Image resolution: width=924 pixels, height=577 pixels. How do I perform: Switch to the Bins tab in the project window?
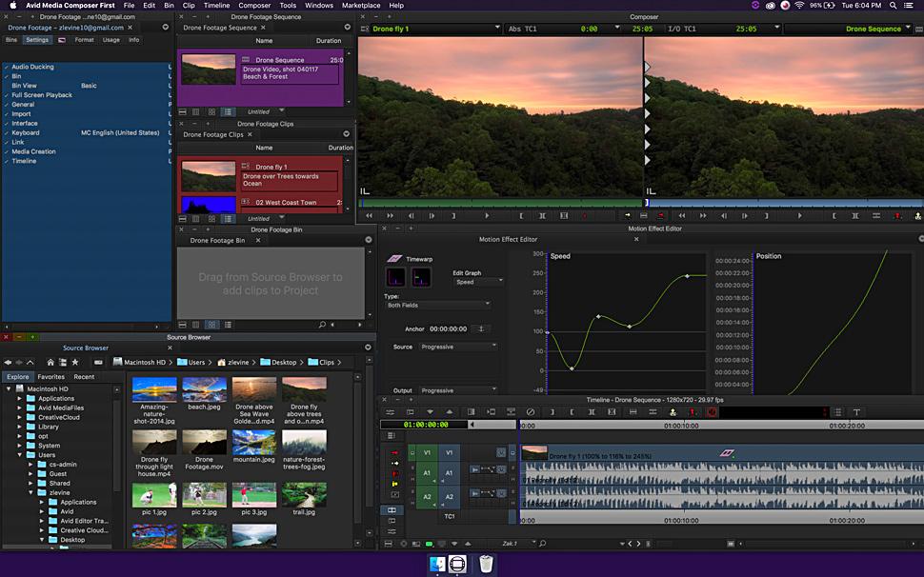click(11, 40)
